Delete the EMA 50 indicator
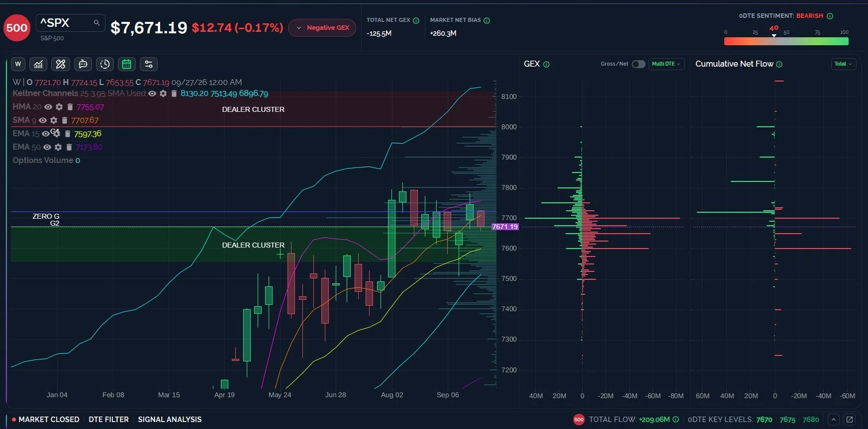This screenshot has width=868, height=429. click(69, 147)
